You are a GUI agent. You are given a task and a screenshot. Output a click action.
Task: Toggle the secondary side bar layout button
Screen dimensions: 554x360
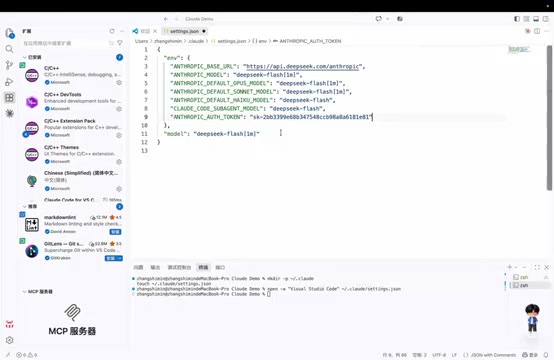(x=546, y=19)
